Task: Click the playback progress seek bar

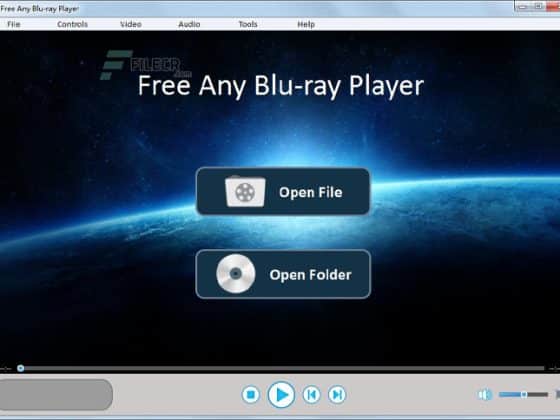Action: coord(282,368)
